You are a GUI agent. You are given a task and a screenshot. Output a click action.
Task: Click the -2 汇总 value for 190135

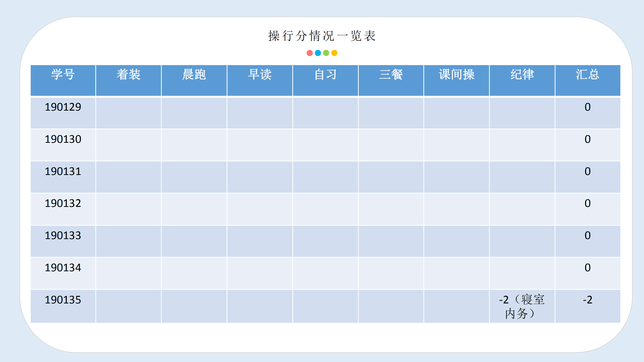tap(588, 300)
